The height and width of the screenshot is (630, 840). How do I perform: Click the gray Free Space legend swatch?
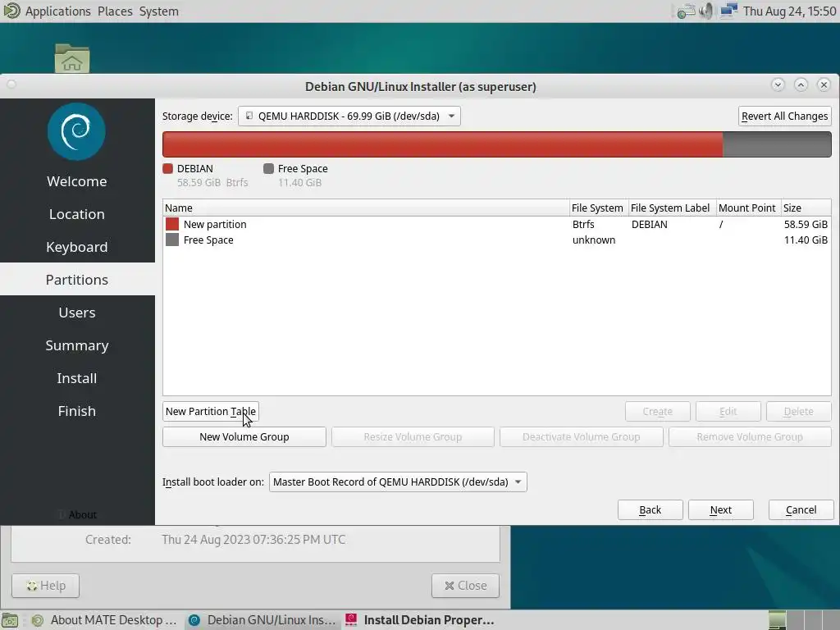pyautogui.click(x=268, y=169)
